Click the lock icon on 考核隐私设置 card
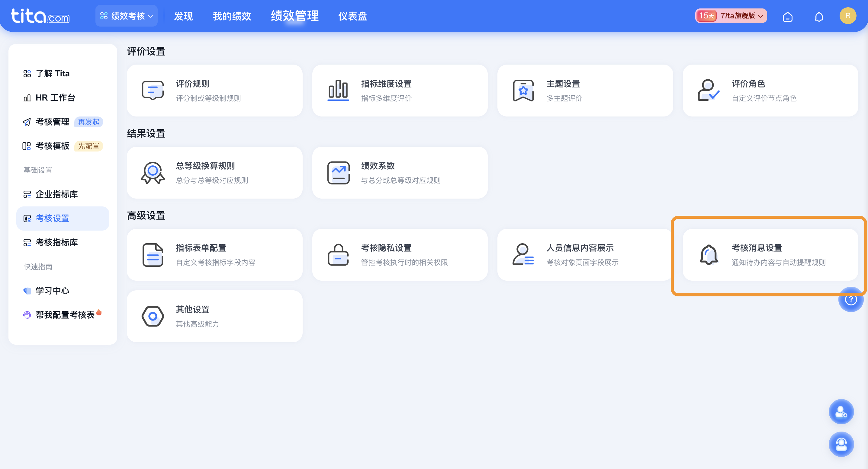868x469 pixels. point(338,255)
